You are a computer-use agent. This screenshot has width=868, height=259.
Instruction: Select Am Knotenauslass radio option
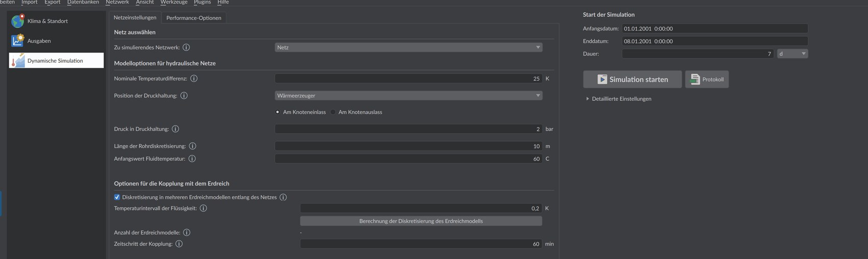[333, 112]
